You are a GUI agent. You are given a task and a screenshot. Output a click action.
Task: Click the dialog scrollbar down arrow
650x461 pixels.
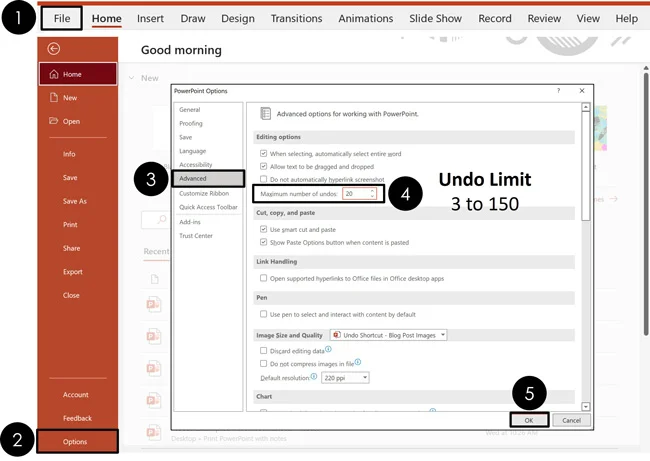[x=585, y=407]
